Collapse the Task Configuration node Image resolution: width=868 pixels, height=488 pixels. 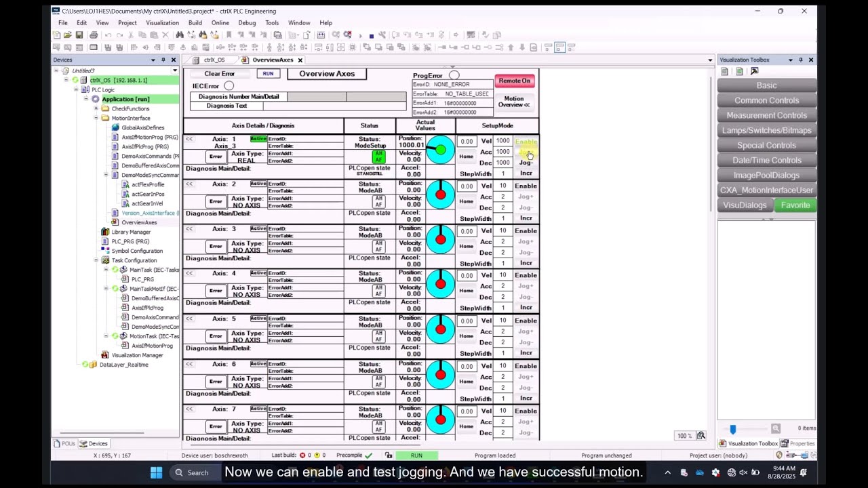[x=96, y=260]
